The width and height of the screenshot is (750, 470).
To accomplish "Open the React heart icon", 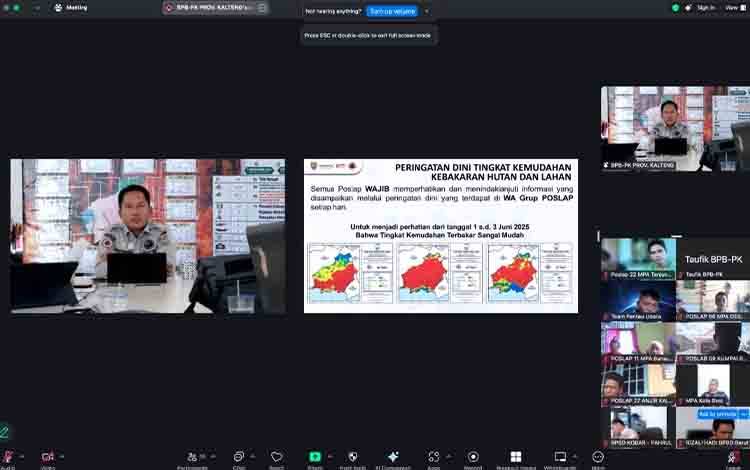I will 276,458.
